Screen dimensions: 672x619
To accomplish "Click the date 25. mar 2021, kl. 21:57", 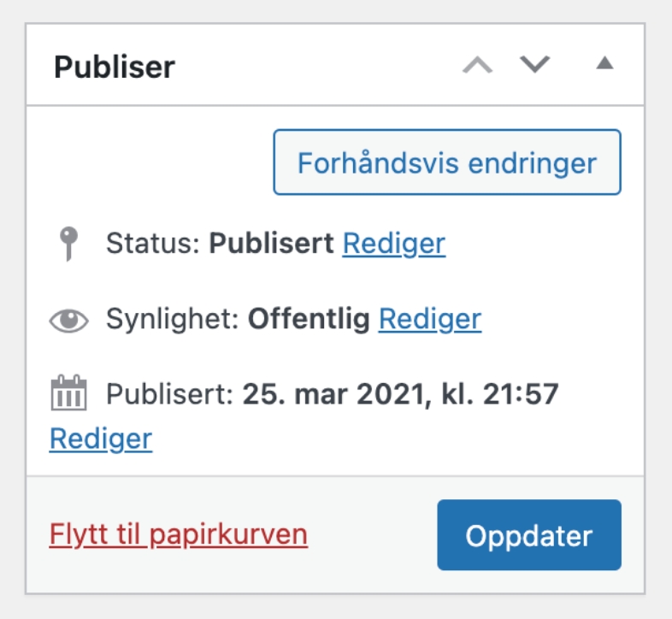I will tap(401, 394).
